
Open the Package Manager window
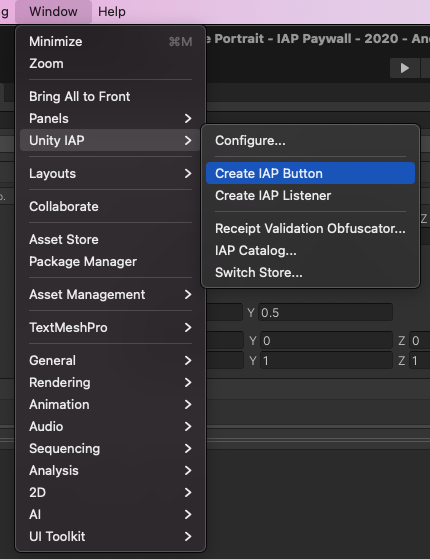tap(110, 262)
